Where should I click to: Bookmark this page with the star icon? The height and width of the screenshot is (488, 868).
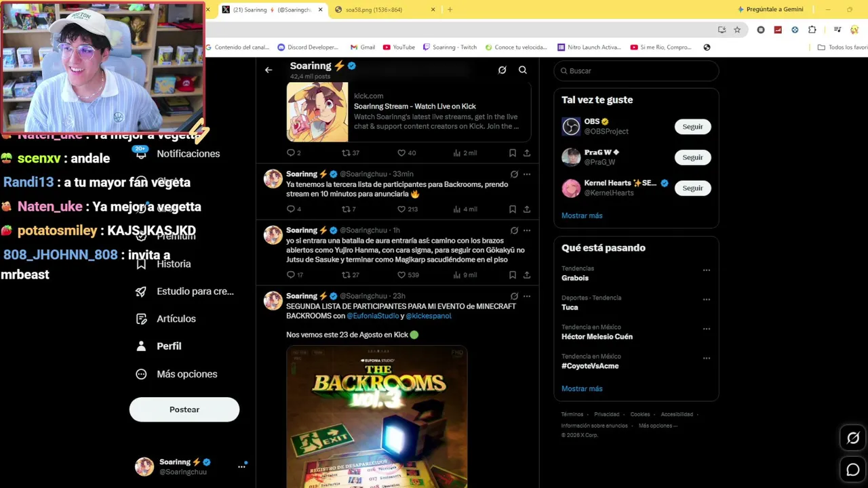737,30
